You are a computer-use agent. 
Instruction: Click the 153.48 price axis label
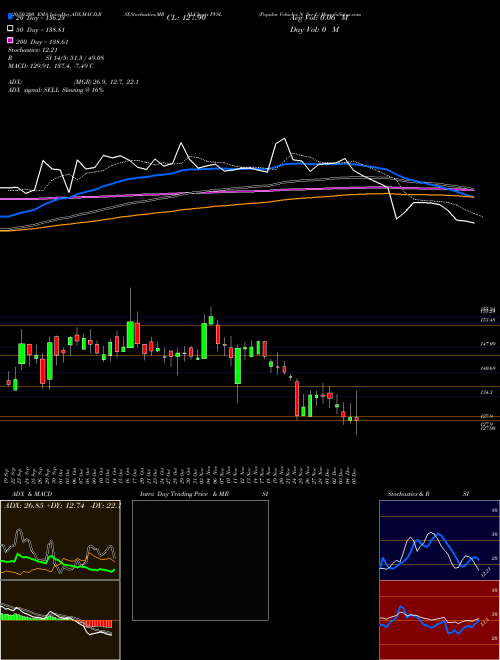488,320
